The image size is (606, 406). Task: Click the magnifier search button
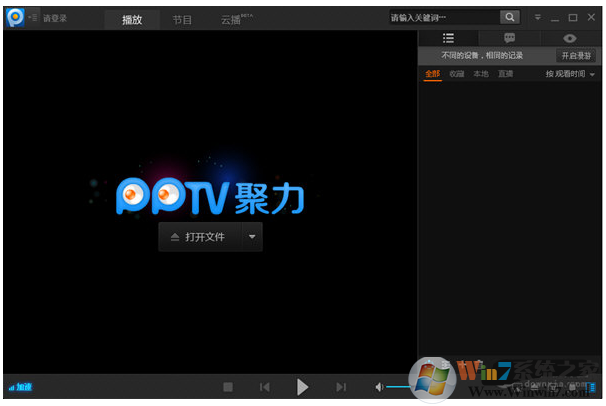[x=510, y=17]
